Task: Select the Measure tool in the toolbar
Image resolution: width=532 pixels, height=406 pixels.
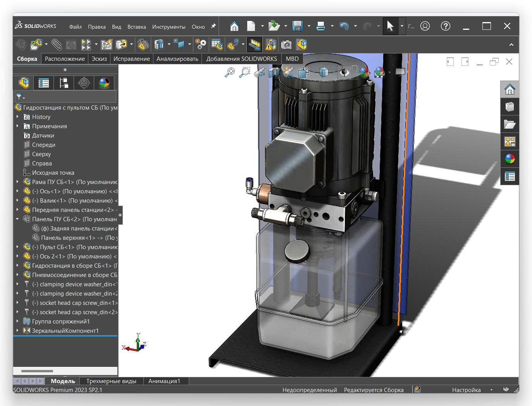Action: (x=254, y=44)
